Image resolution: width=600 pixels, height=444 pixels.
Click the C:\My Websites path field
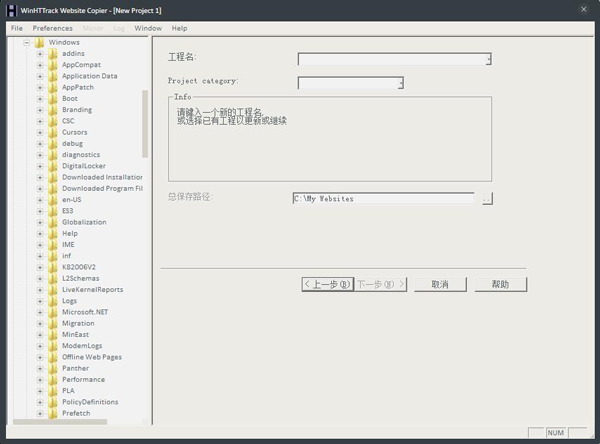tap(383, 199)
